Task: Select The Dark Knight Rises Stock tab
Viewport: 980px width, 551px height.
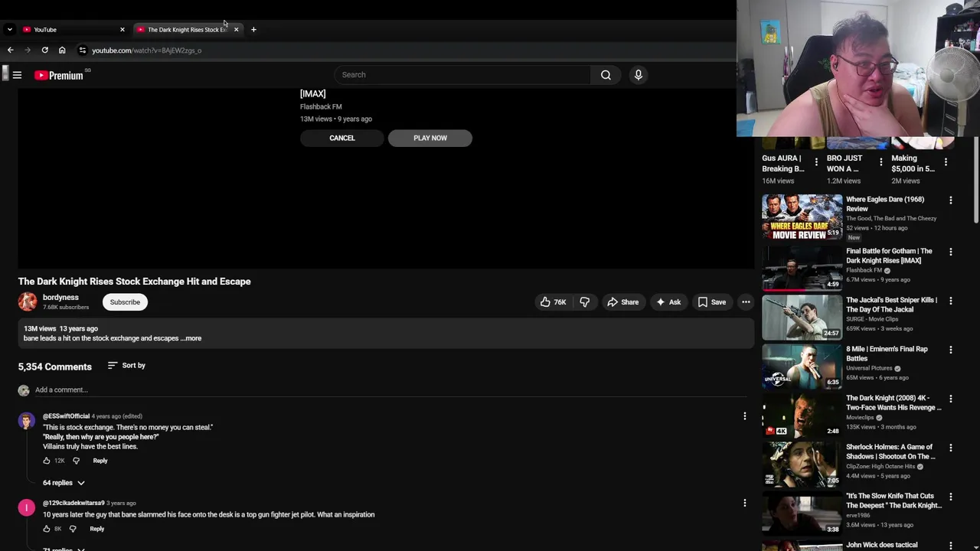Action: 188,29
